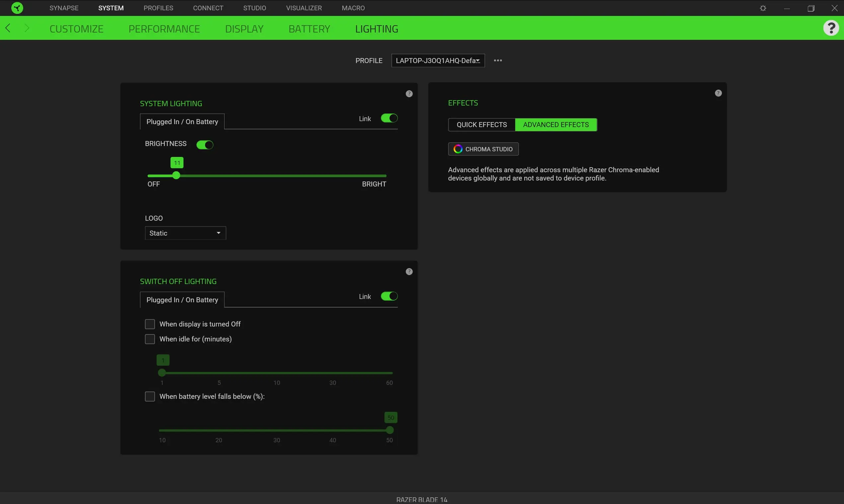Switch to Quick Effects
This screenshot has width=844, height=504.
tap(481, 125)
